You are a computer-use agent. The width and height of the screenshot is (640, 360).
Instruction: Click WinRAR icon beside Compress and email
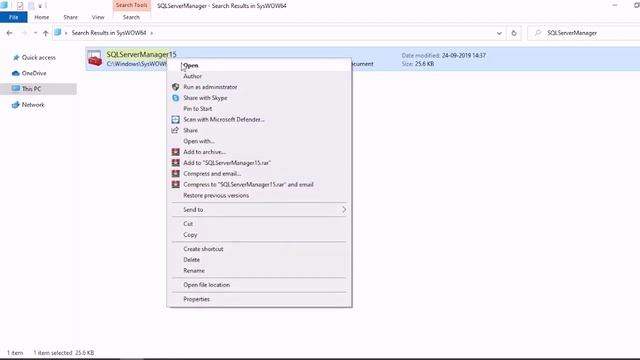(x=176, y=173)
